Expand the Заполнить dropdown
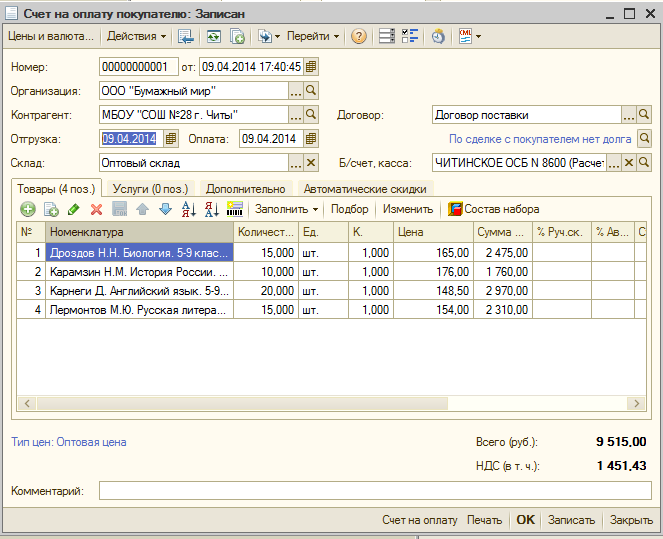The image size is (663, 539). point(286,209)
